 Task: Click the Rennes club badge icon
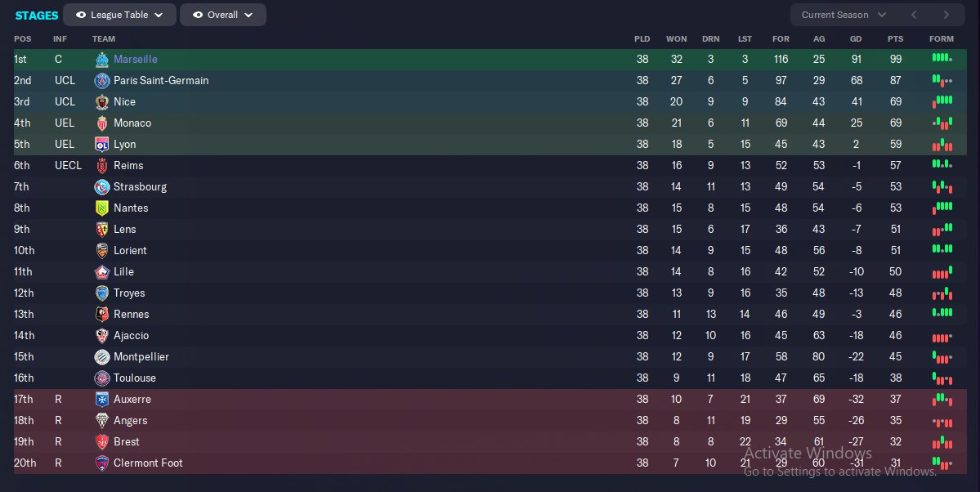click(x=101, y=315)
